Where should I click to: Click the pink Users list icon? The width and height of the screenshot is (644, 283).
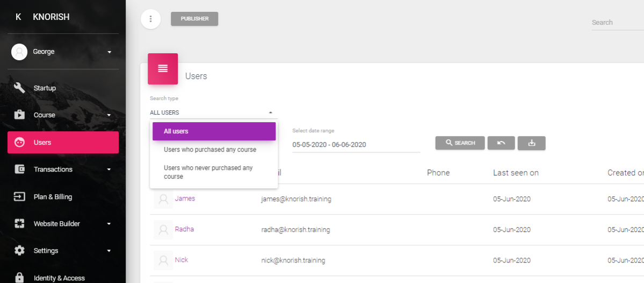[x=163, y=69]
